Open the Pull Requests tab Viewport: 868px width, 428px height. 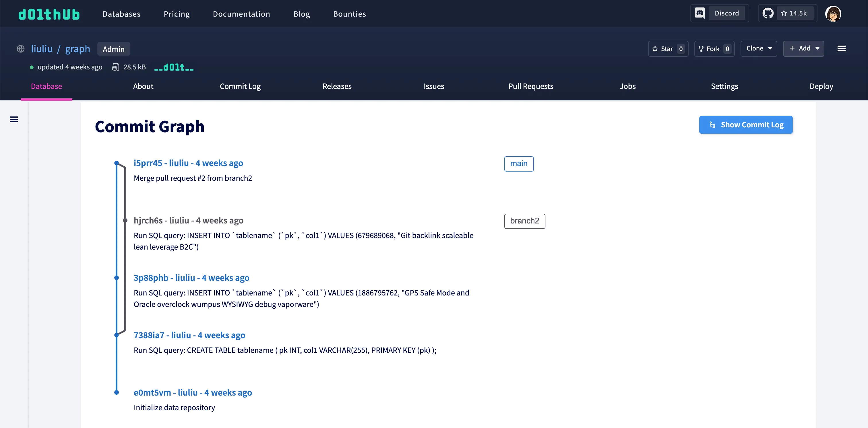click(x=530, y=86)
